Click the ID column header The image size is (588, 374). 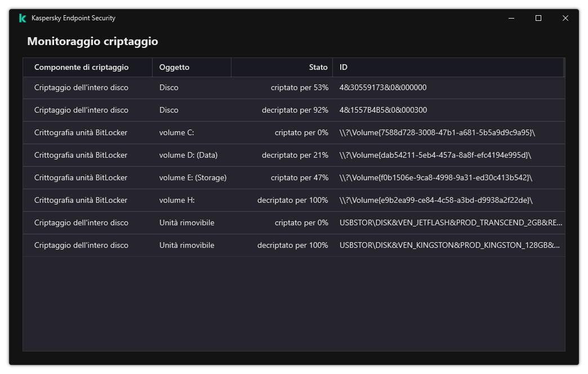coord(344,67)
